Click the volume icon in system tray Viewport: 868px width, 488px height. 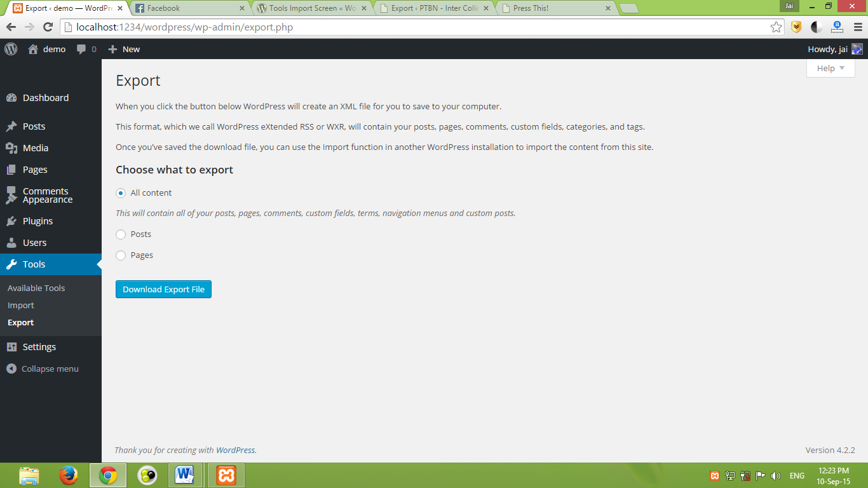point(776,475)
